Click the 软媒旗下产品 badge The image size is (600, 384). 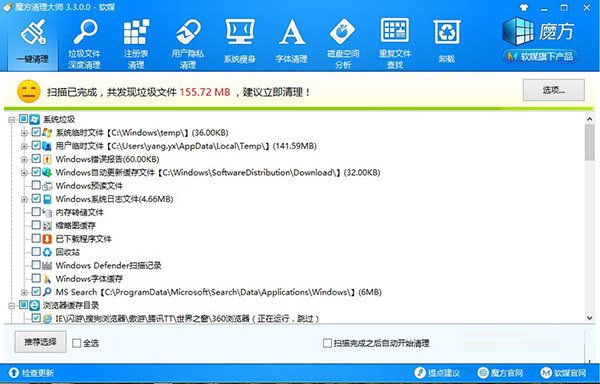click(539, 57)
